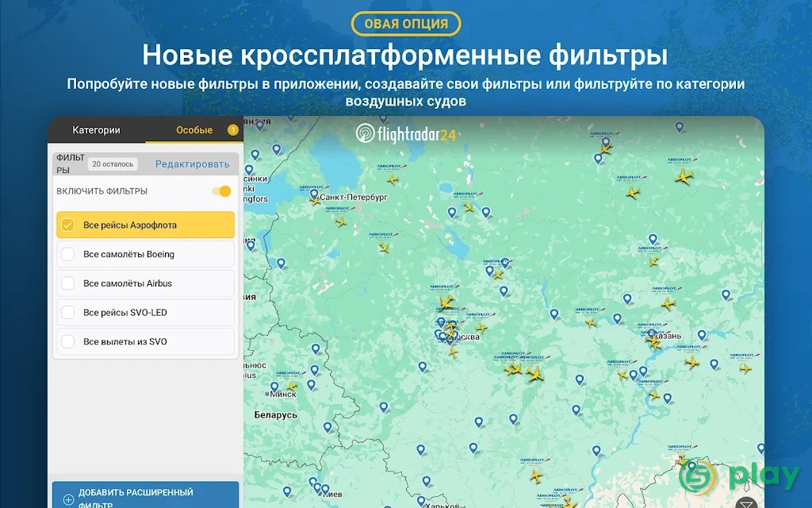
Task: Switch to the Категории tab
Action: click(96, 130)
